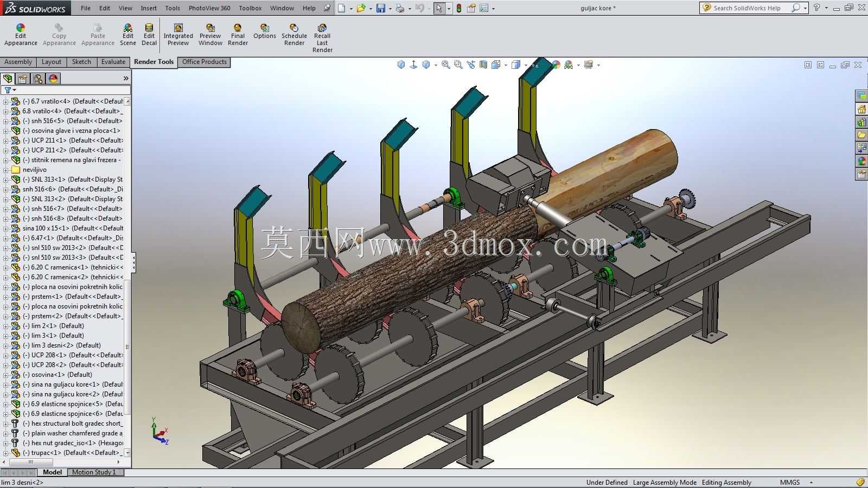868x488 pixels.
Task: Expand the 6.7 vratilo<4> tree node
Action: tap(5, 101)
